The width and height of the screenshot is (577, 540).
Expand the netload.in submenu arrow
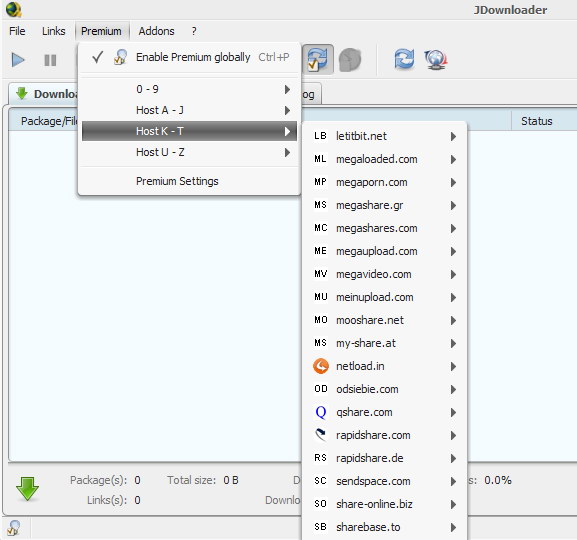click(x=453, y=366)
